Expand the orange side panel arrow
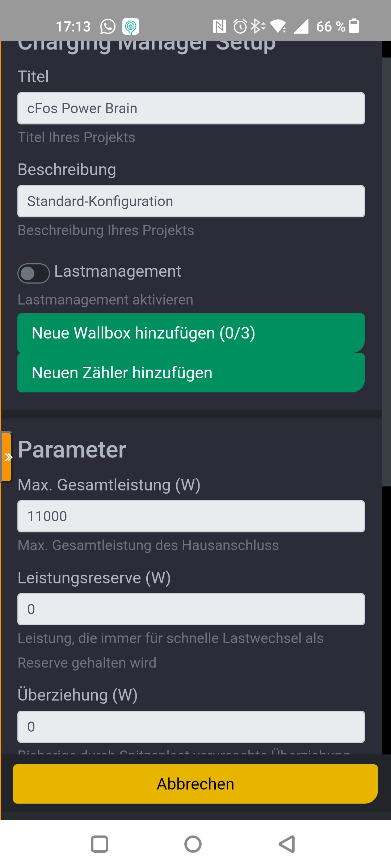The width and height of the screenshot is (391, 868). [7, 457]
